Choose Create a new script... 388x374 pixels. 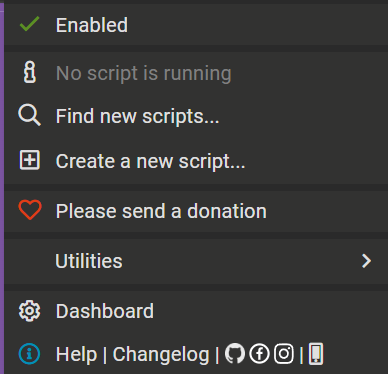point(150,162)
